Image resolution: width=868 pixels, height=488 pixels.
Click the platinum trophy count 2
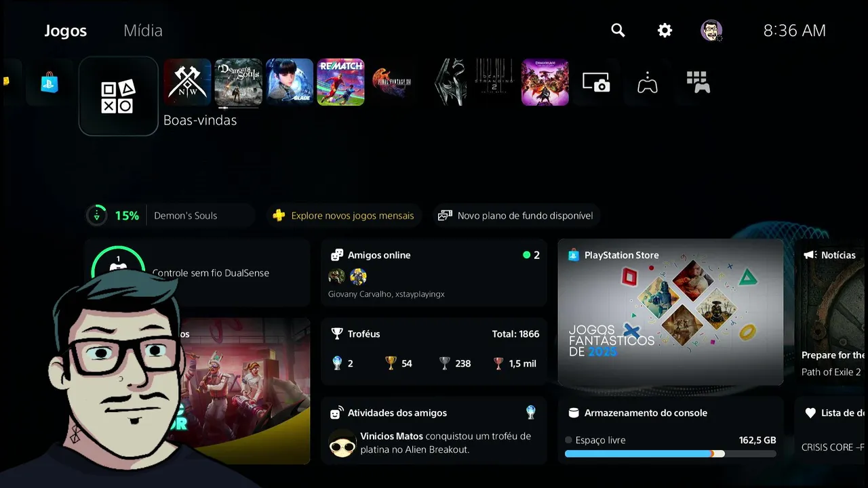tap(342, 363)
